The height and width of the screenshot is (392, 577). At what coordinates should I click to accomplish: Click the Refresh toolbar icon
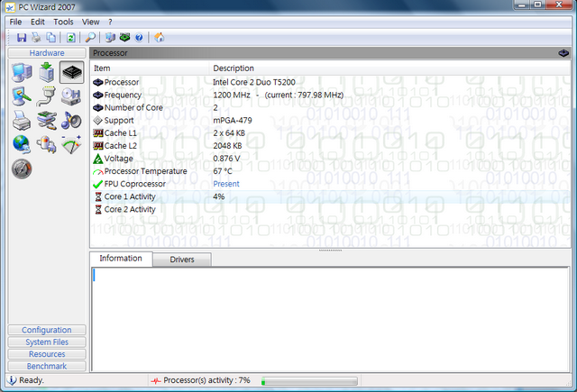click(70, 37)
